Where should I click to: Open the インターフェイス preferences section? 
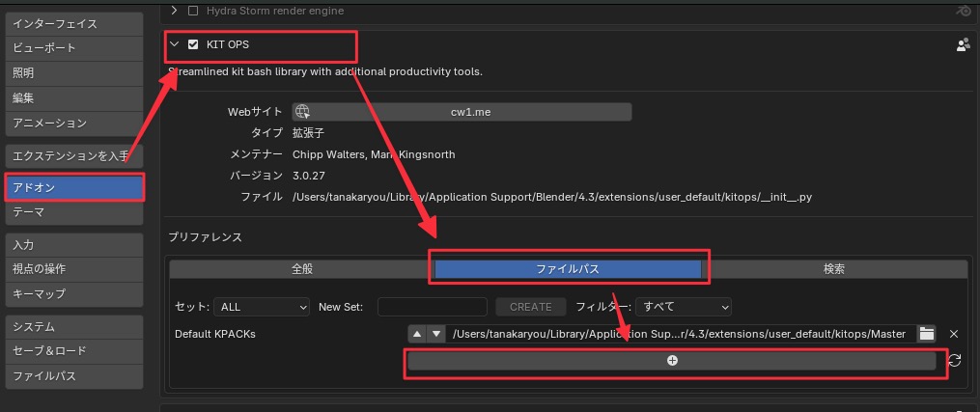click(74, 24)
